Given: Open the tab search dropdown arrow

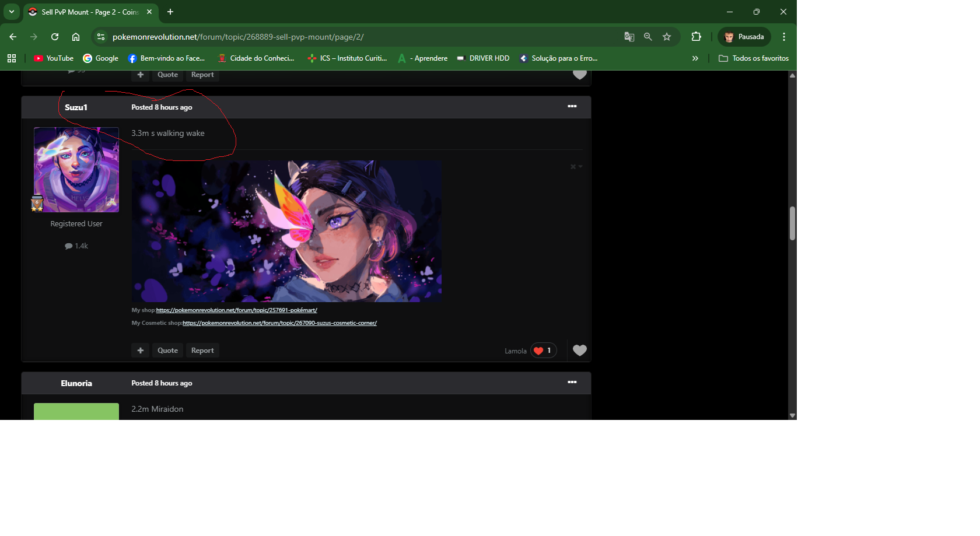Looking at the screenshot, I should [12, 12].
